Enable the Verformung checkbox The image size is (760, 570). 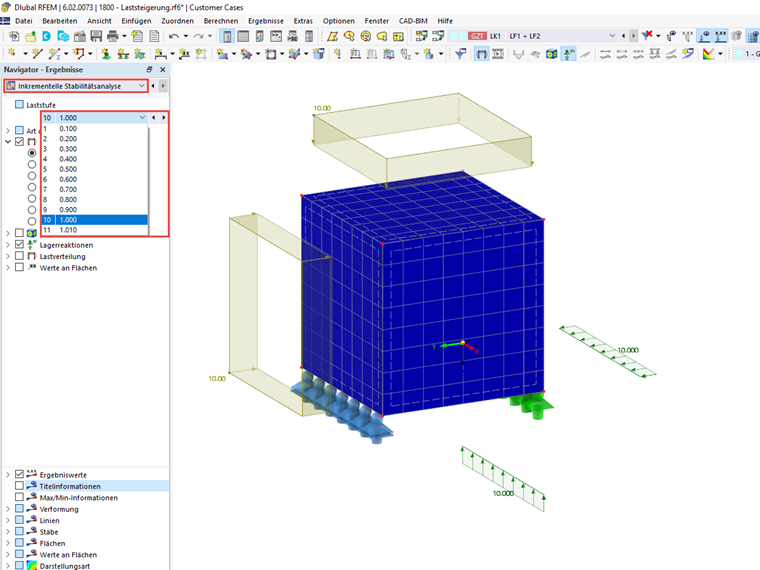pyautogui.click(x=19, y=508)
